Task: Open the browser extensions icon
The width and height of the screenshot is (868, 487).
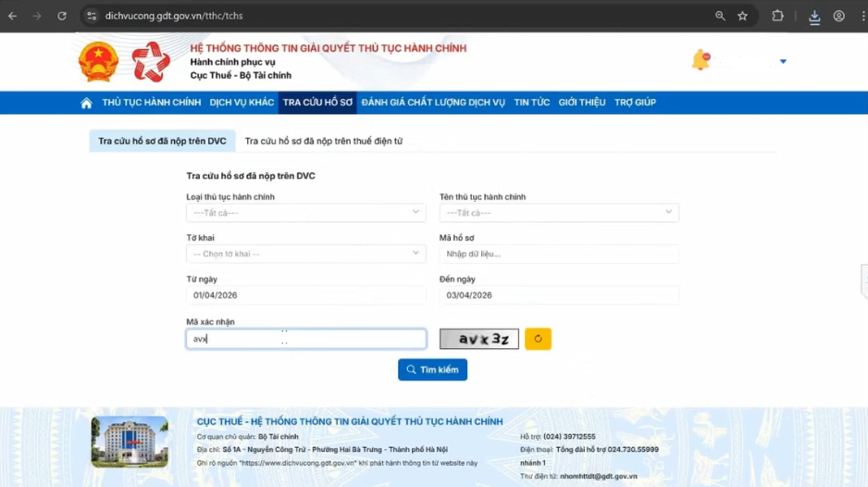Action: click(x=777, y=16)
